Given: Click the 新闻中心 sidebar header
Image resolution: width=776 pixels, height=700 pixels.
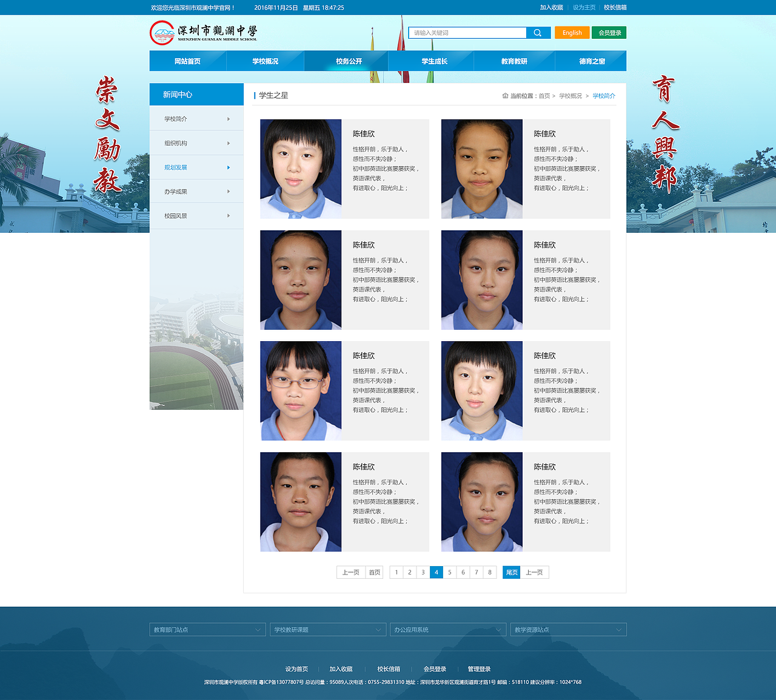Looking at the screenshot, I should click(196, 95).
